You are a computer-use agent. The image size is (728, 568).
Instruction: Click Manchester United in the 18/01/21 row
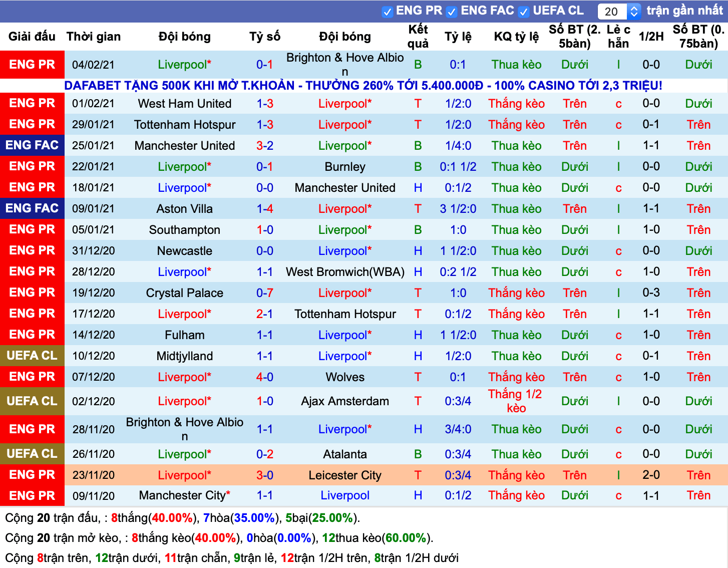(345, 188)
